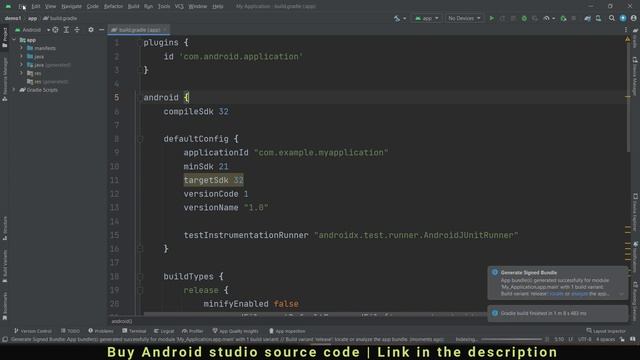Click the indexing progress bar in status bar
The height and width of the screenshot is (360, 640).
(x=511, y=340)
